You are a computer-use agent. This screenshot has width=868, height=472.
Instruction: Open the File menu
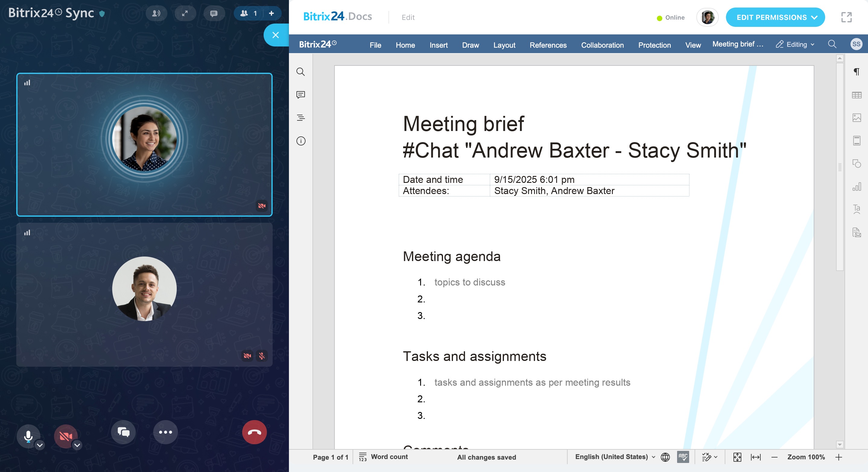pyautogui.click(x=375, y=45)
